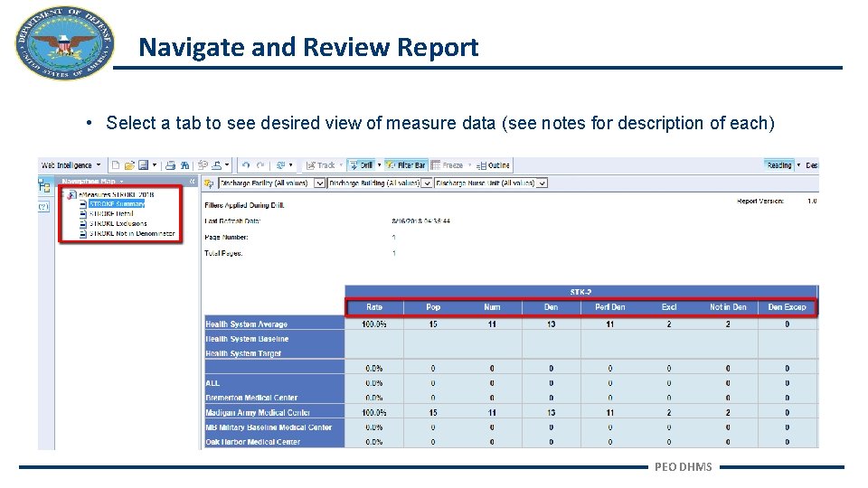Click the Perf Den column header
Image resolution: width=868 pixels, height=488 pixels.
[x=610, y=307]
